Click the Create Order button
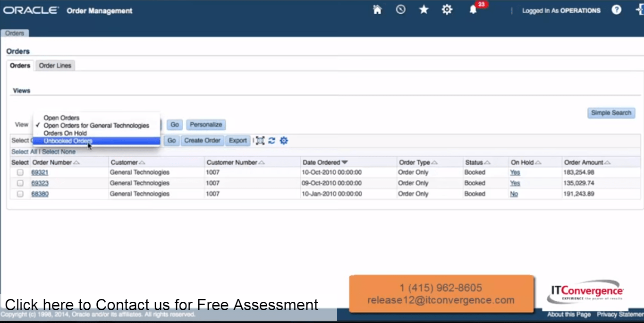The height and width of the screenshot is (323, 644). [x=202, y=141]
